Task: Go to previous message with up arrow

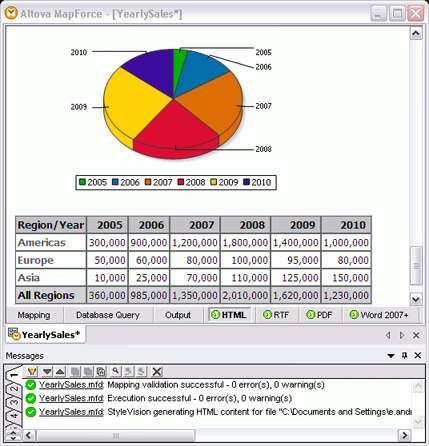Action: [60, 371]
